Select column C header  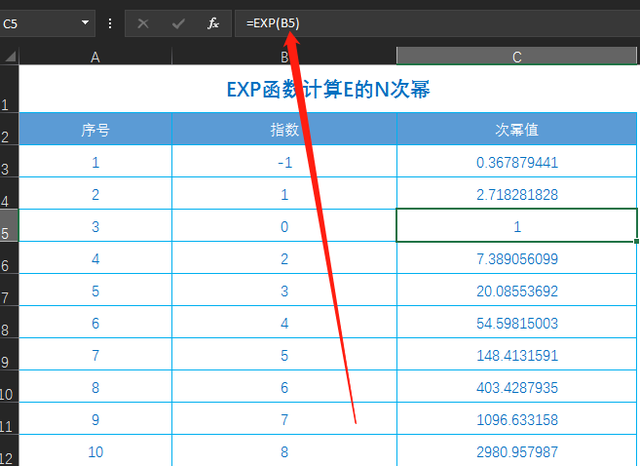[517, 57]
